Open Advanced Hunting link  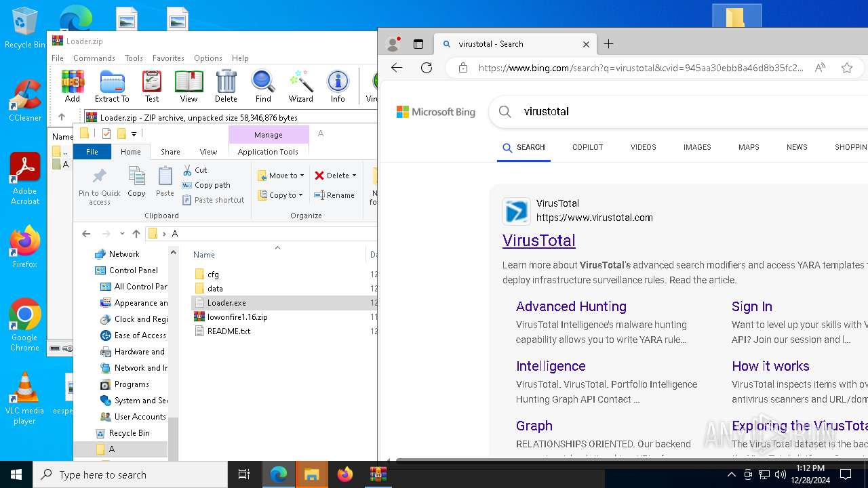571,306
